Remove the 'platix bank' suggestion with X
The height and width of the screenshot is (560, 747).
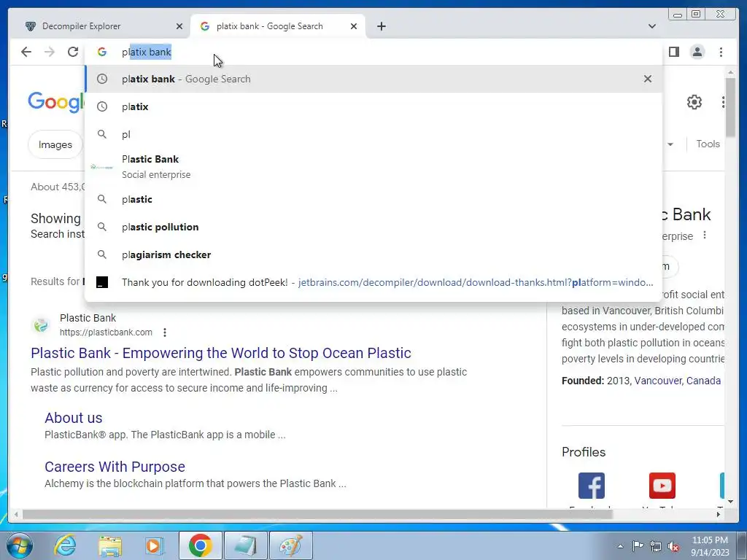coord(648,79)
